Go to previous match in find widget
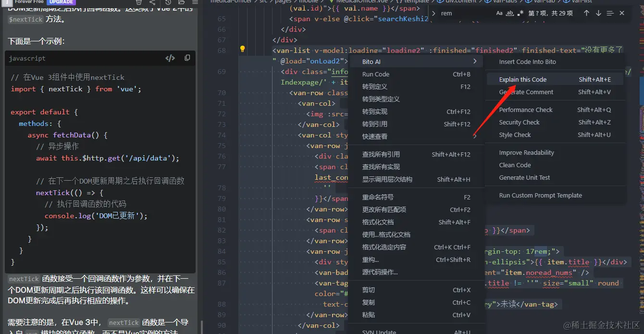644x334 pixels. click(x=586, y=13)
